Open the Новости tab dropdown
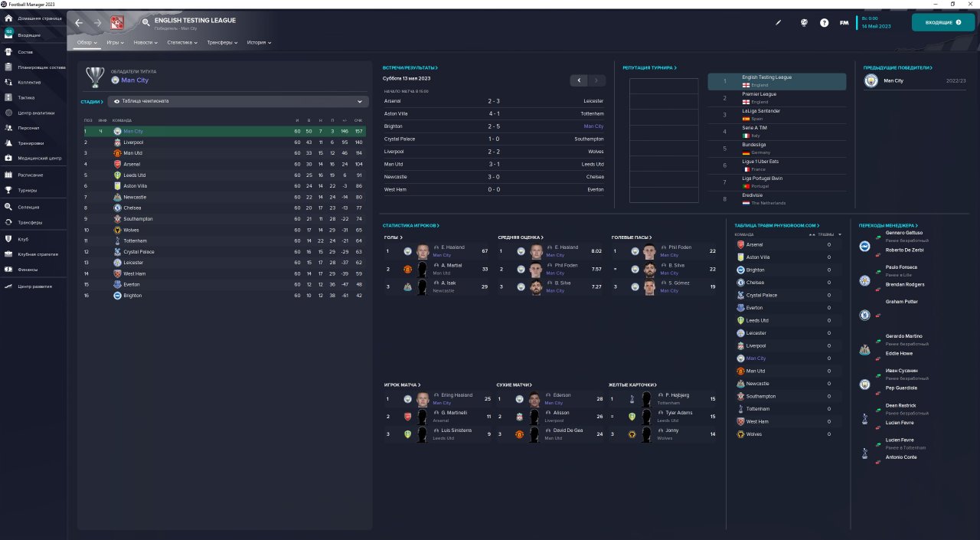The height and width of the screenshot is (540, 980). [145, 43]
